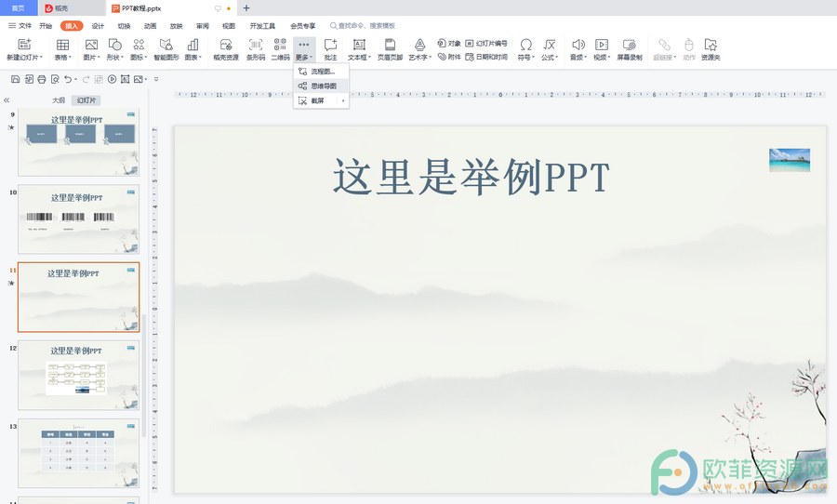The width and height of the screenshot is (837, 504).
Task: Click the undo arrow icon
Action: click(x=68, y=79)
